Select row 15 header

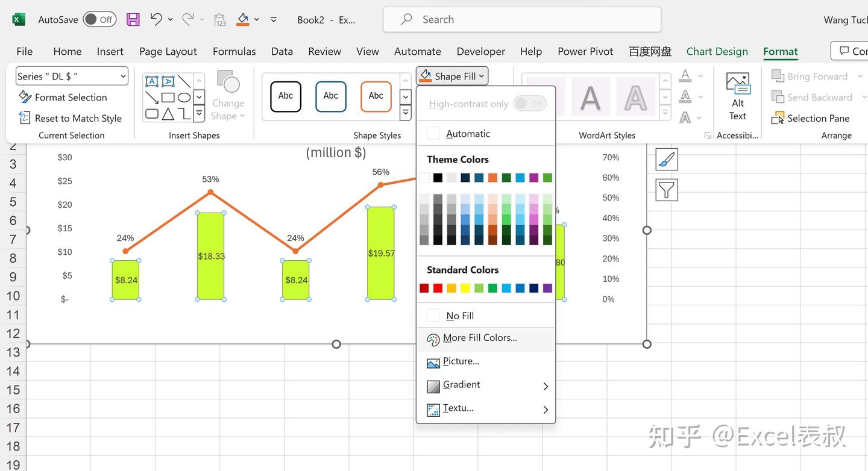[x=13, y=390]
